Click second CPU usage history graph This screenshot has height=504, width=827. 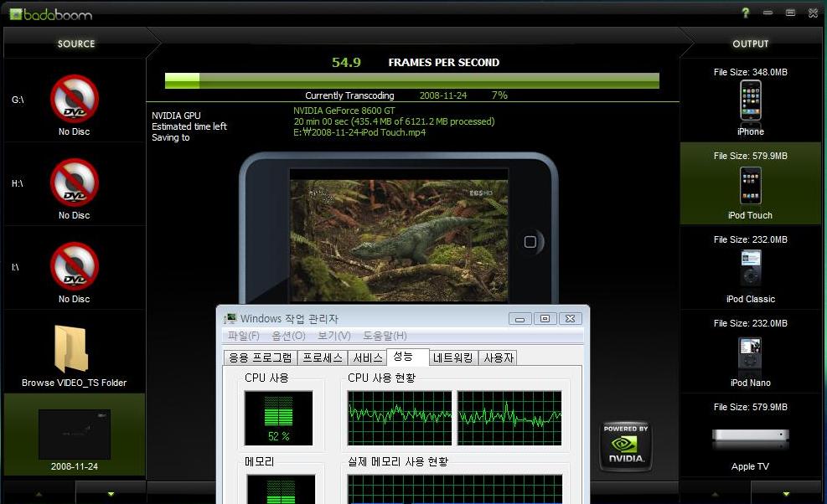click(x=509, y=418)
